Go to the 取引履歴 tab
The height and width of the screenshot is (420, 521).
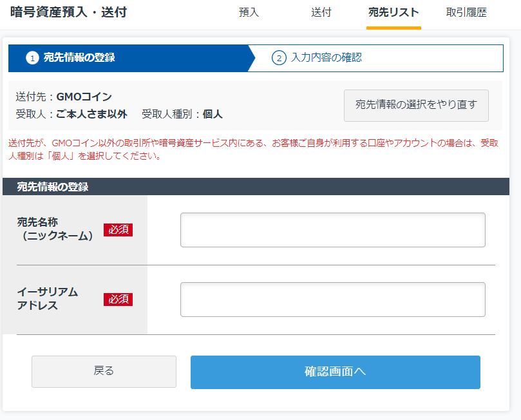point(466,12)
